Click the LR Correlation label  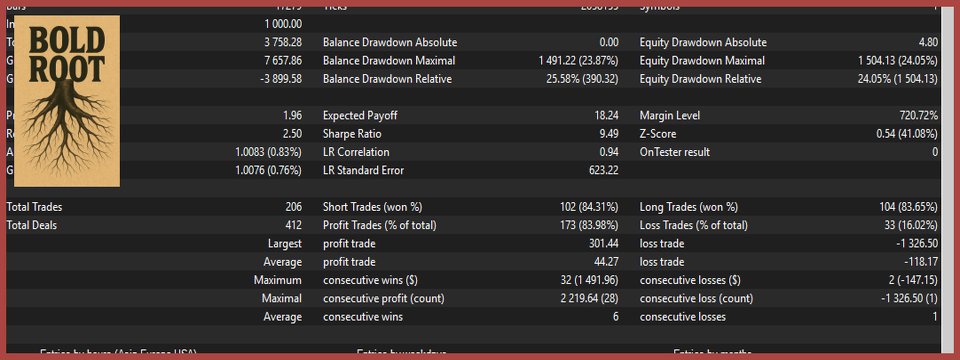356,152
